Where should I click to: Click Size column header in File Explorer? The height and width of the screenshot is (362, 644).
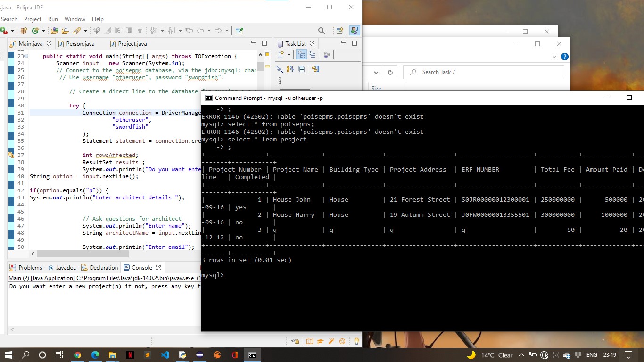(376, 88)
